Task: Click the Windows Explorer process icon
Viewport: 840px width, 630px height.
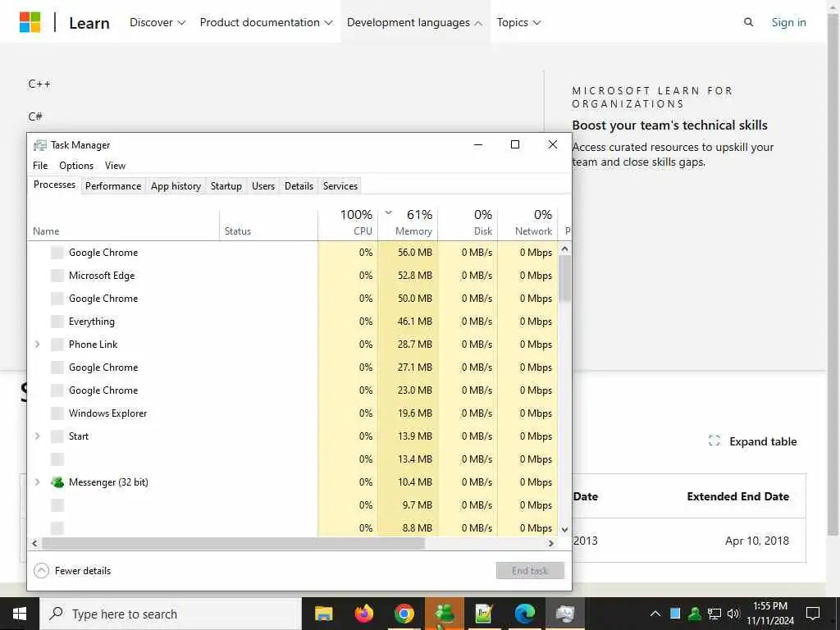Action: point(57,413)
